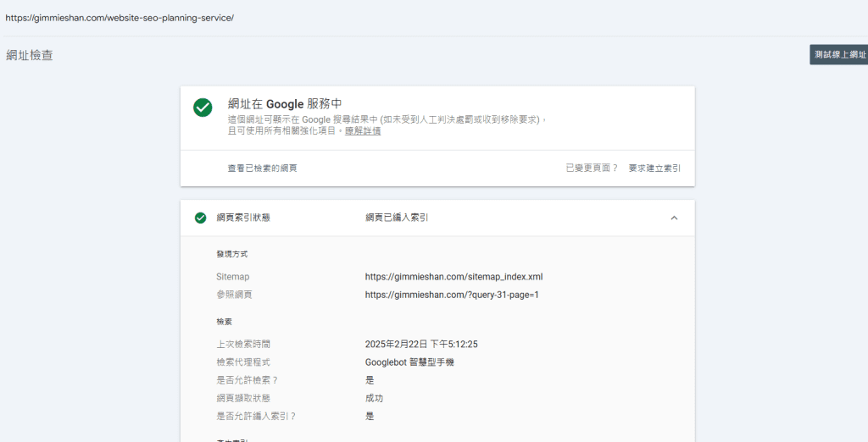
Task: Click crawl time 2025年2月22日 下午5:12:25
Action: point(421,344)
